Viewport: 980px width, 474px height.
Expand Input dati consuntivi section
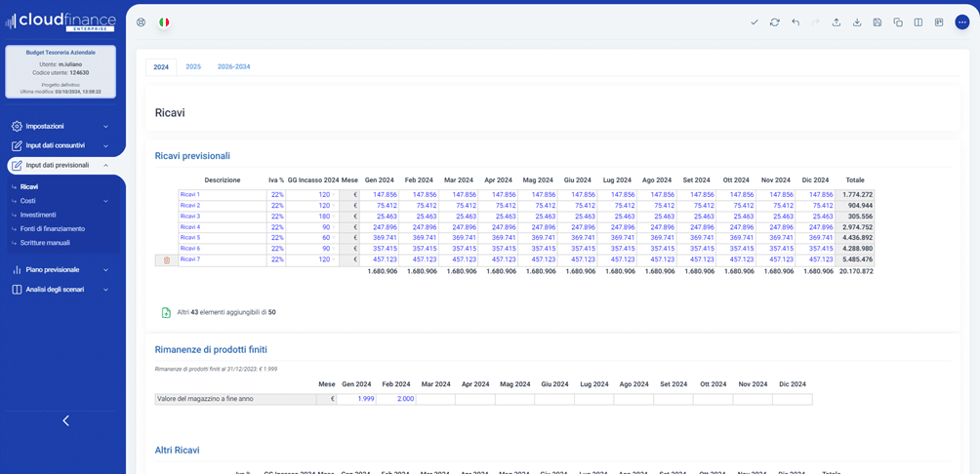pyautogui.click(x=61, y=145)
